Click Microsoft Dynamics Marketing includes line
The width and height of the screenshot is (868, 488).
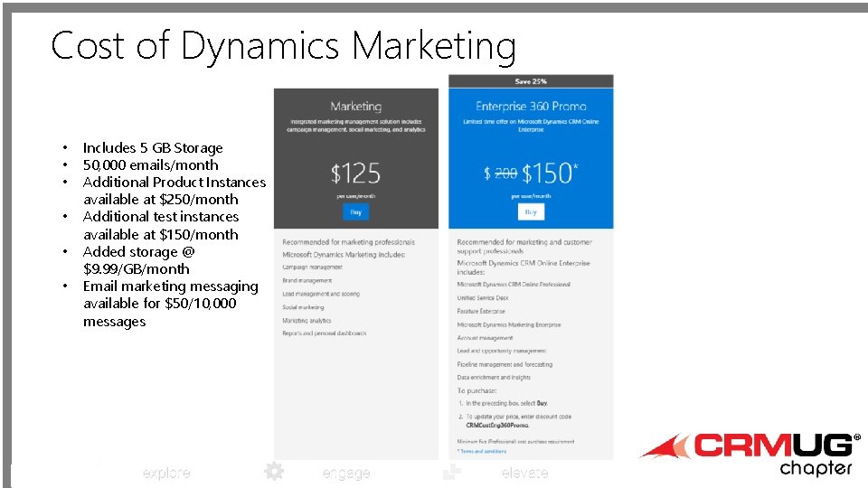tap(344, 255)
